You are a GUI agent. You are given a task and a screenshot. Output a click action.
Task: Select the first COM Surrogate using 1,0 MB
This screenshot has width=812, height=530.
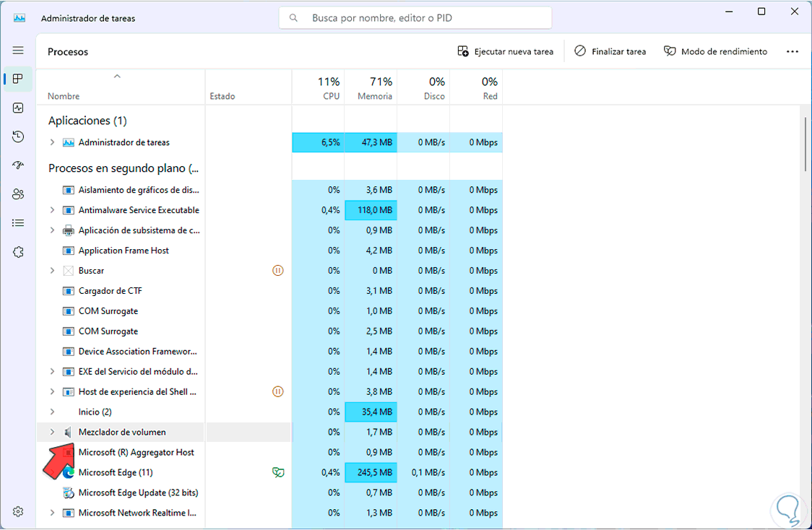269,311
